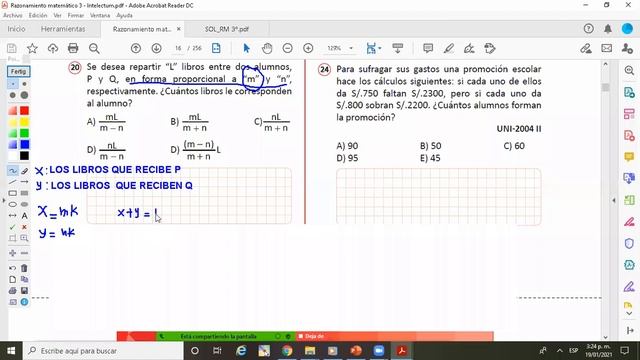Viewport: 640px width, 360px height.
Task: Choose the smallest pen thickness dot
Action: pos(13,84)
